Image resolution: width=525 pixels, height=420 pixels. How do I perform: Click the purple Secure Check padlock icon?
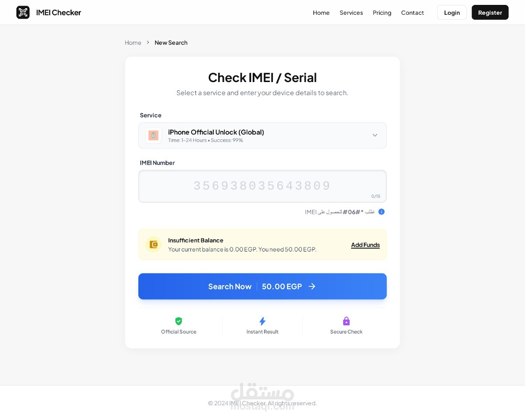point(346,321)
